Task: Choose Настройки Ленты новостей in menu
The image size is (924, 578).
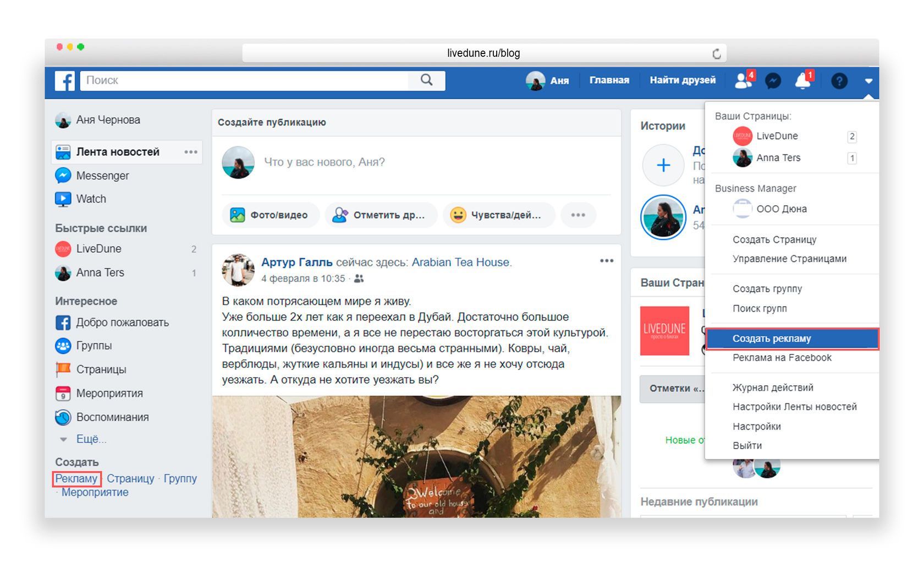Action: (x=795, y=407)
